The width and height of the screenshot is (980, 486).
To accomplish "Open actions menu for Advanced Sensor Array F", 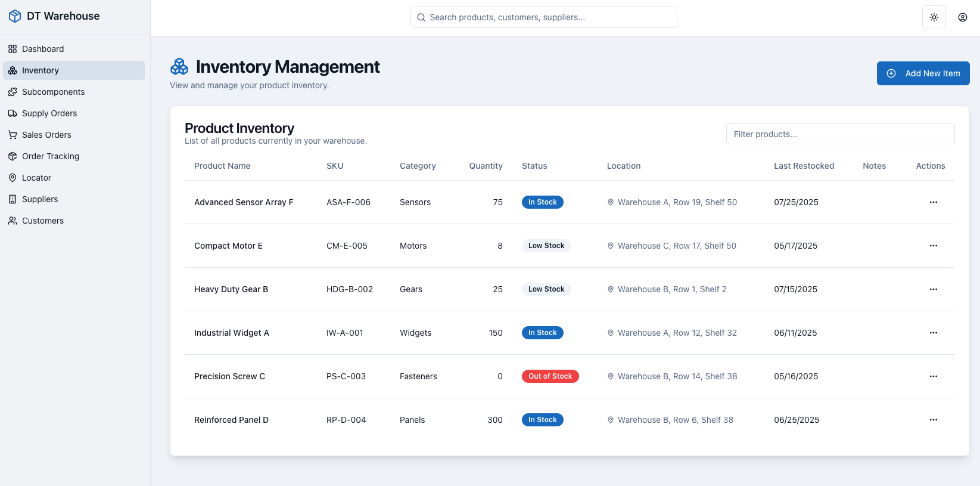I will point(934,202).
